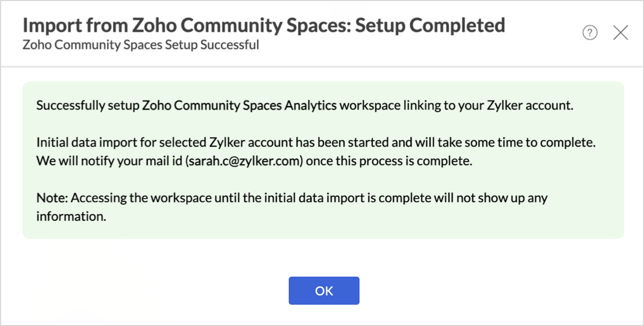Click the blank footer area right of OK
The width and height of the screenshot is (644, 326).
click(x=481, y=290)
